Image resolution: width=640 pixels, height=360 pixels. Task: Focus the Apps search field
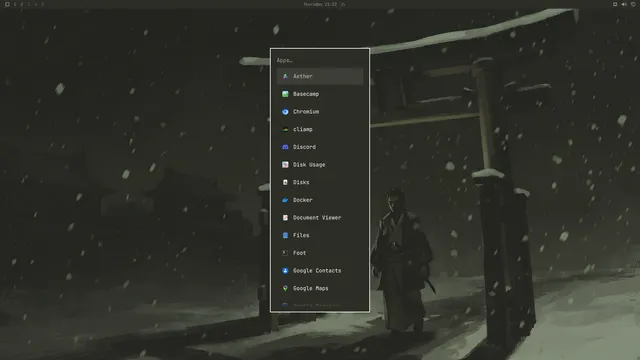pos(320,60)
